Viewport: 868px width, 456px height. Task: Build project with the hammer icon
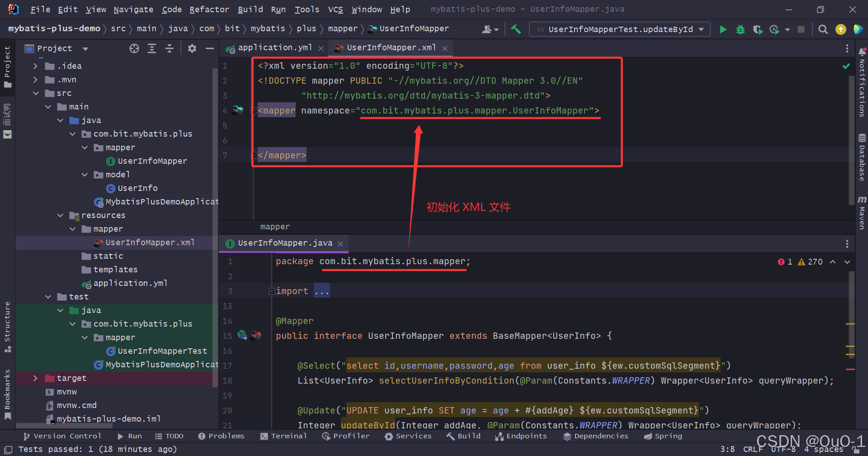[x=516, y=29]
